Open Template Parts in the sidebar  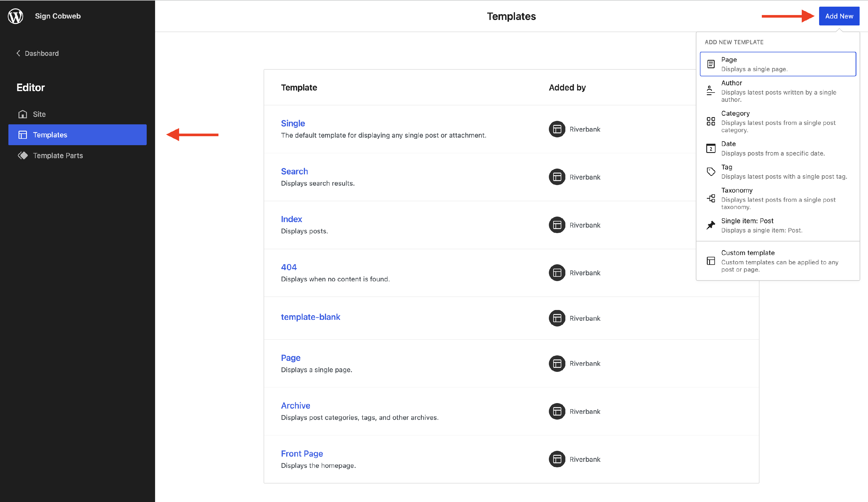click(x=58, y=155)
